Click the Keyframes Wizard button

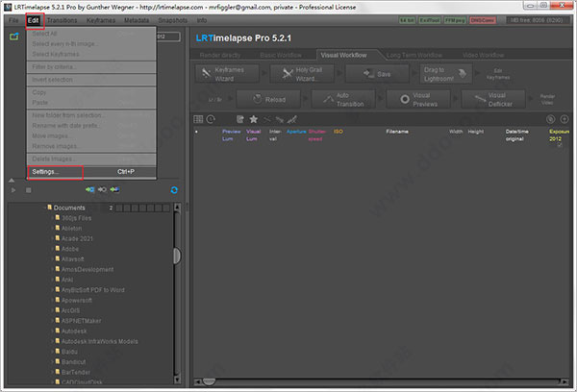coord(227,74)
